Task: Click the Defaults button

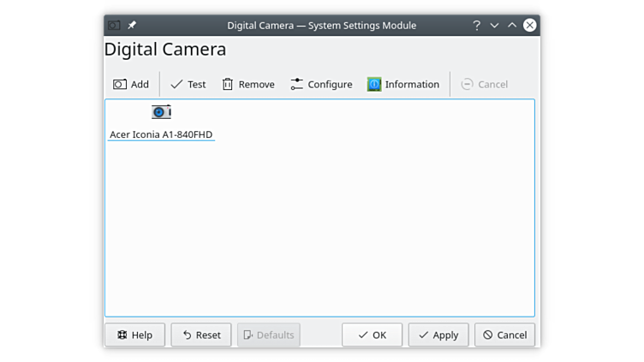Action: 268,335
